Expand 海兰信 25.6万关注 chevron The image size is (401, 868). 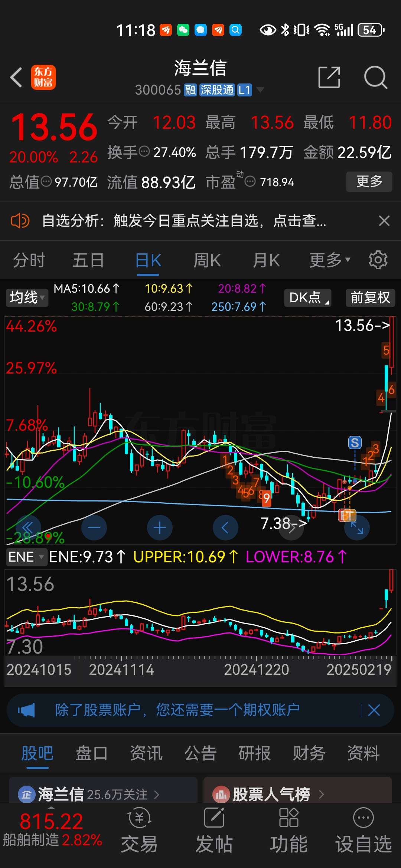(x=156, y=795)
